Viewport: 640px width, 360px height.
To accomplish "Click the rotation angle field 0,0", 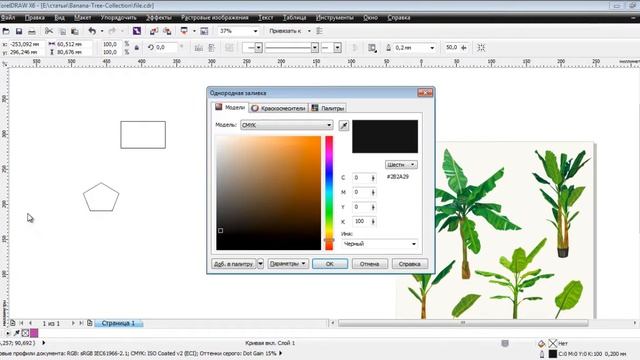I will pyautogui.click(x=167, y=48).
